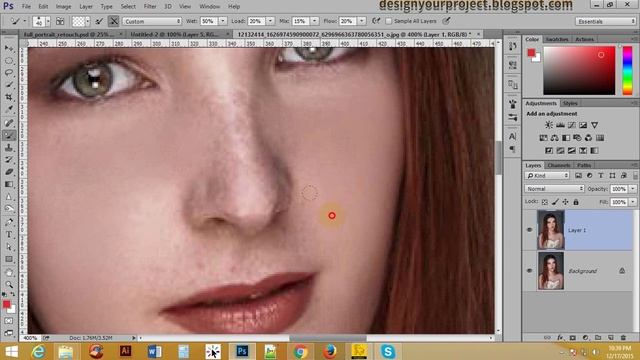Open the Character panel icon
This screenshot has height=360, width=640.
click(x=513, y=136)
